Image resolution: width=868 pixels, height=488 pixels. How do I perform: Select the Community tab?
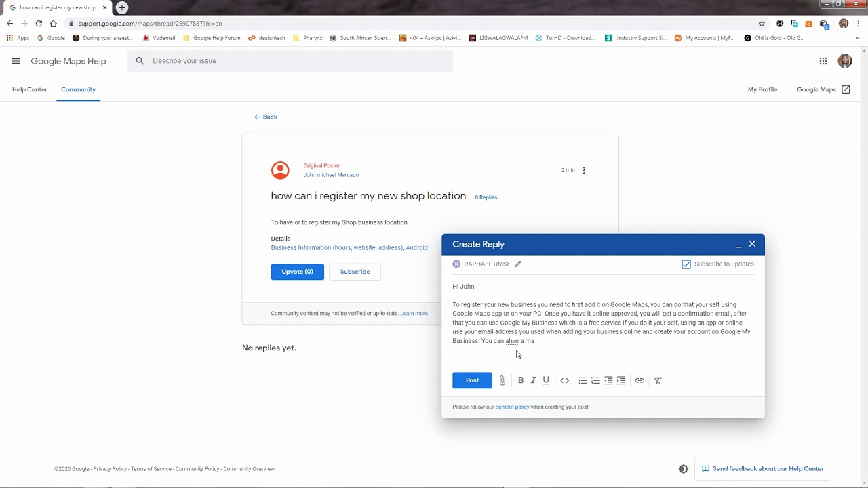[78, 89]
